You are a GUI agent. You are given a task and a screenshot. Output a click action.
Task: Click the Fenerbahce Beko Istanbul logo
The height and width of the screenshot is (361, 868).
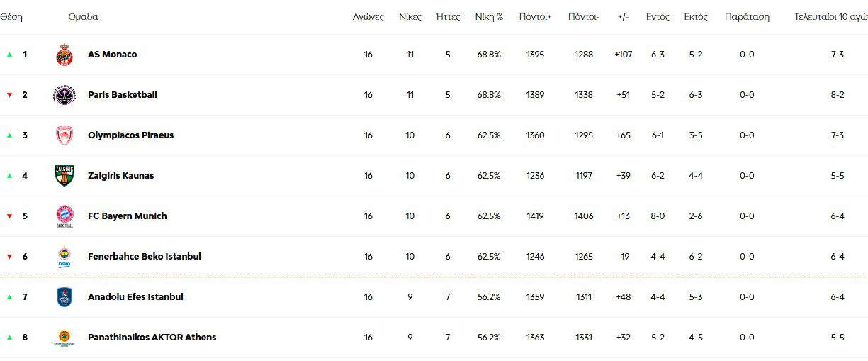point(64,257)
